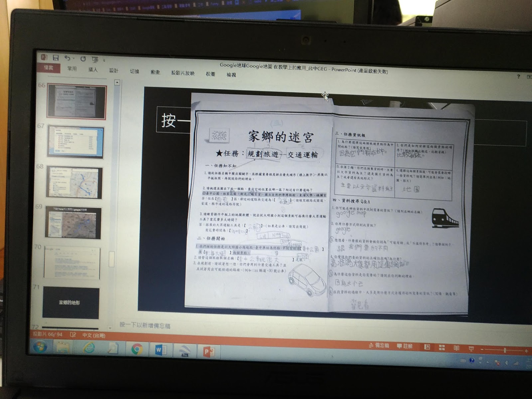Click the network signal tray icon
532x399 pixels.
516,364
